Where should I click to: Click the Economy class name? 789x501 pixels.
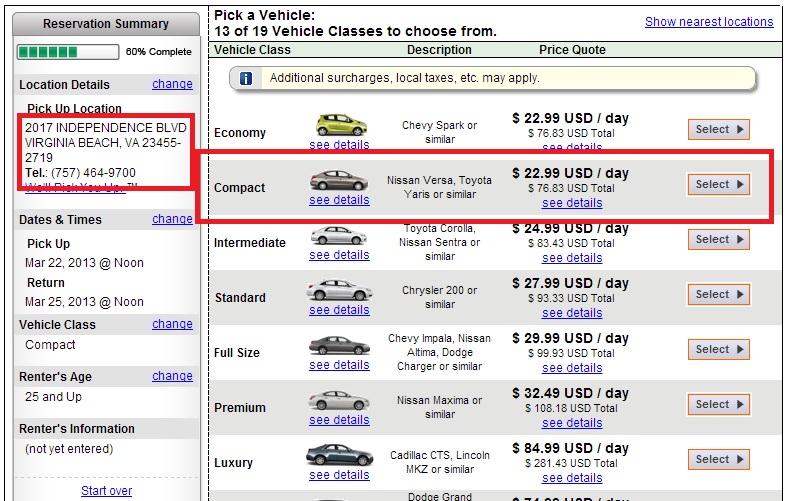coord(240,133)
